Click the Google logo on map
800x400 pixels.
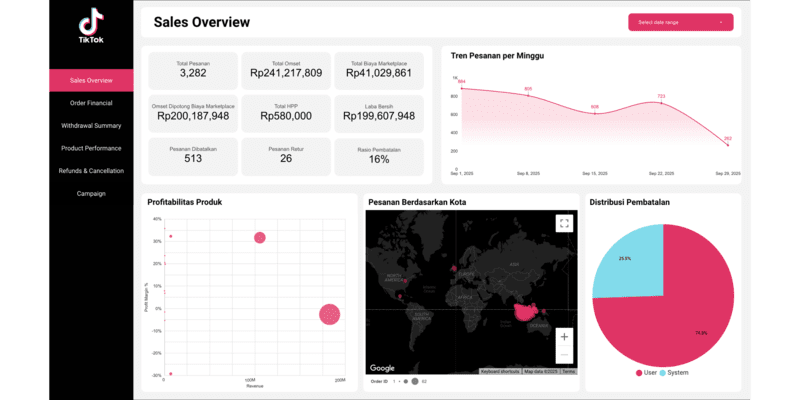382,368
